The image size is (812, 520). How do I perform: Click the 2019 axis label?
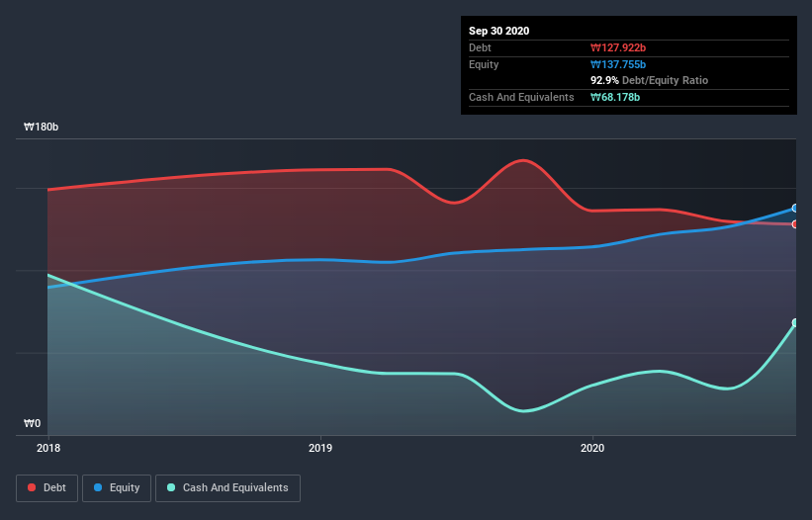tap(320, 448)
